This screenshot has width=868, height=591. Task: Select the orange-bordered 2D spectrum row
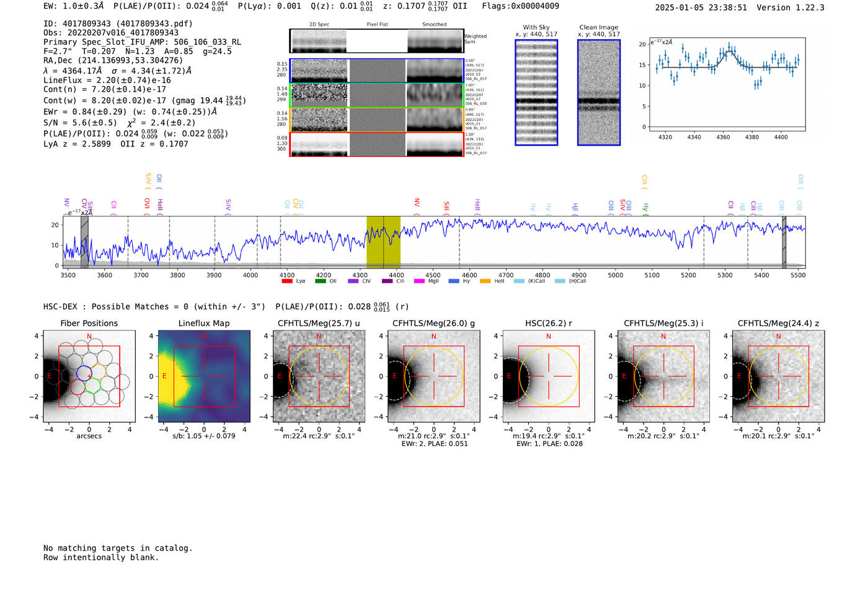(377, 120)
